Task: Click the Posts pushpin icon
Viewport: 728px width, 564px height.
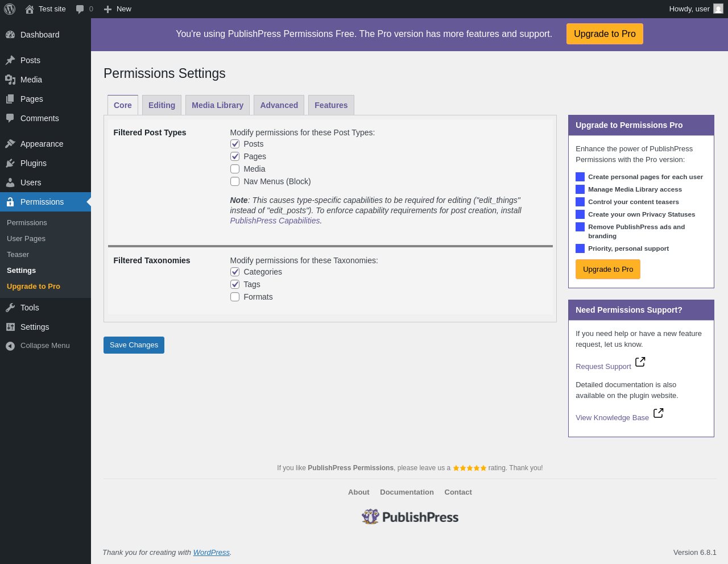Action: 10,60
